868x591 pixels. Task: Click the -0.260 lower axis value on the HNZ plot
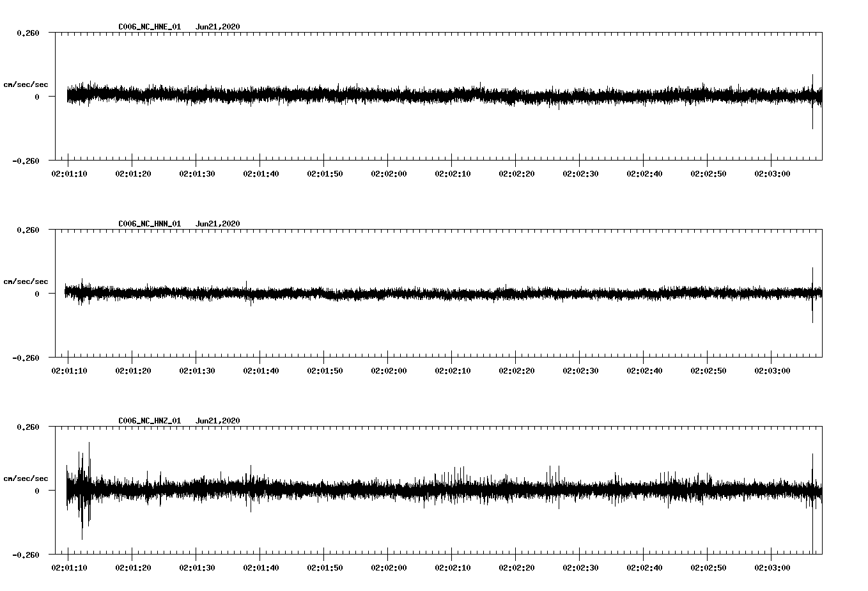(26, 555)
